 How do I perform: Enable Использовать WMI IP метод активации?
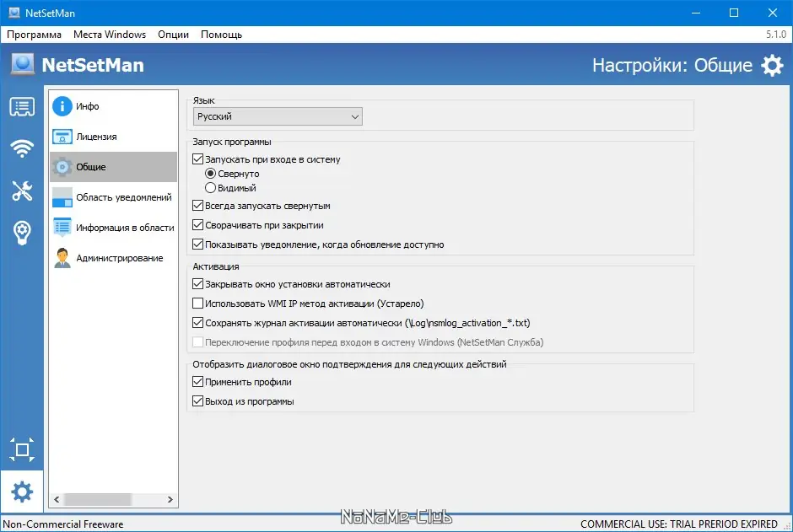coord(197,304)
